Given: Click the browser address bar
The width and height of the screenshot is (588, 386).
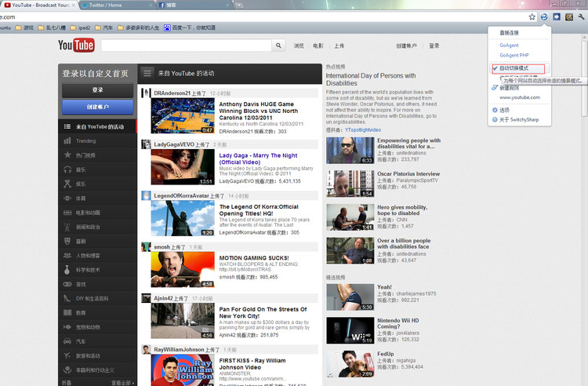Looking at the screenshot, I should point(263,17).
